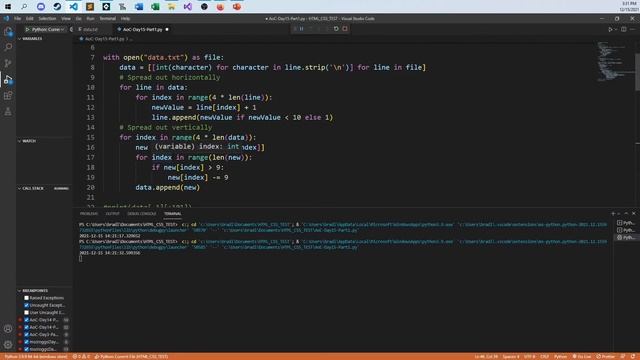Viewport: 640px width, 360px height.
Task: Click Go Live in status bar
Action: coord(582,357)
